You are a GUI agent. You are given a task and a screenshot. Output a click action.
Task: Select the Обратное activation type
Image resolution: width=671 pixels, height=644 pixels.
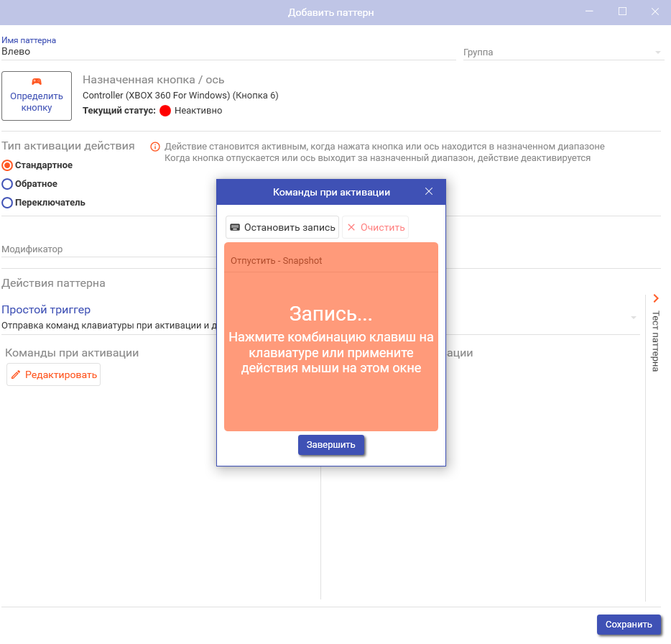(8, 184)
